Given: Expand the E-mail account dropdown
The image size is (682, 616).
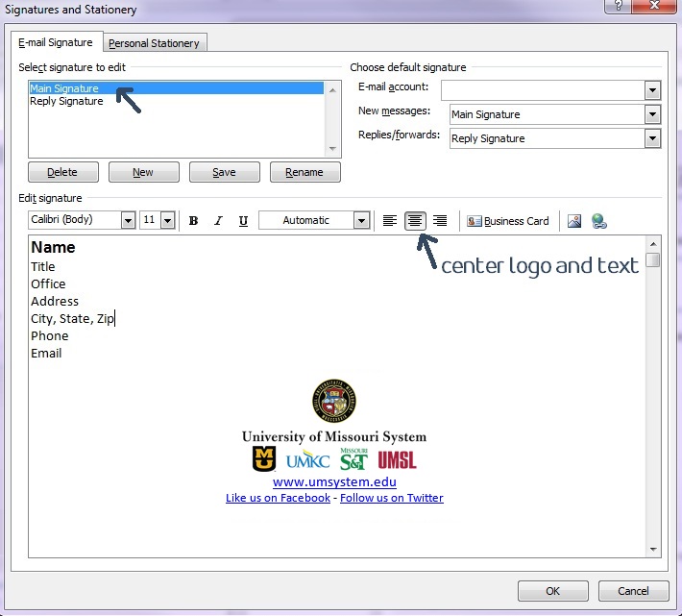Looking at the screenshot, I should coord(652,90).
